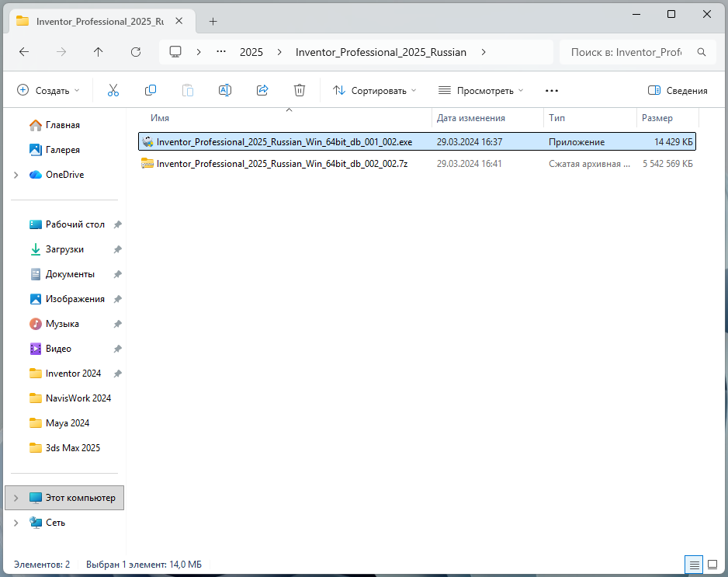The width and height of the screenshot is (728, 577).
Task: Click chevron after Inventor_Professional_2025_Russian breadcrumb
Action: [x=484, y=52]
